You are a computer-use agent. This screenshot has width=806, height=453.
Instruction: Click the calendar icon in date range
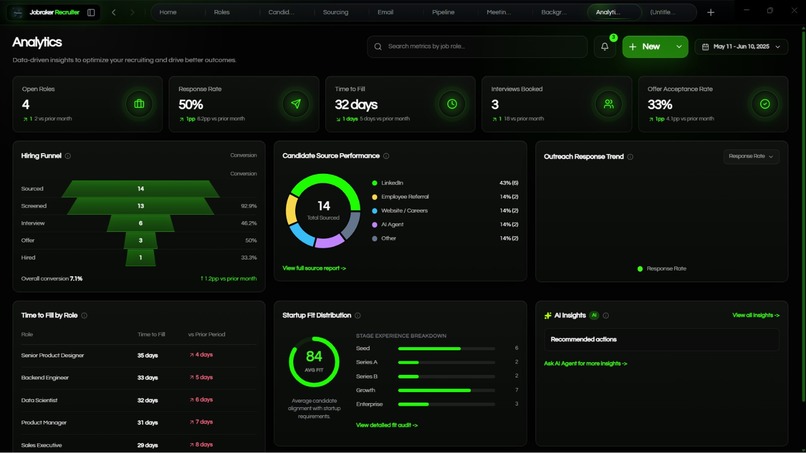coord(705,47)
